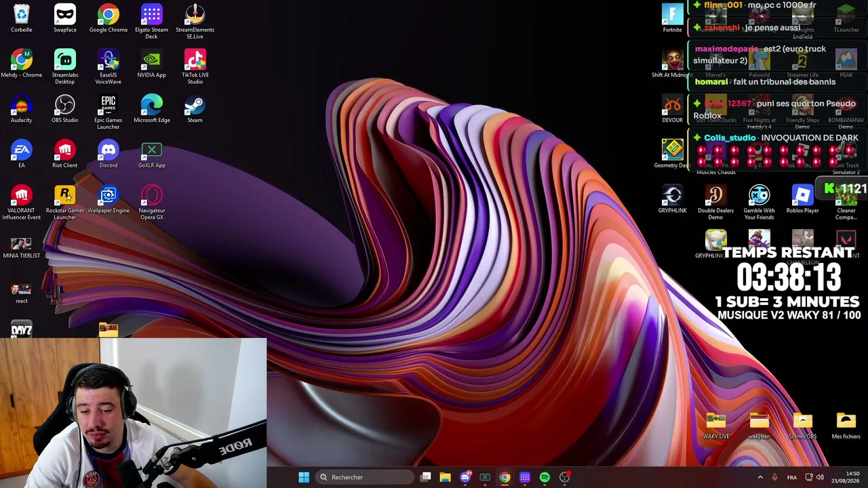Launch DEVOUR game shortcut
Screen dimensions: 868x488
(672, 109)
